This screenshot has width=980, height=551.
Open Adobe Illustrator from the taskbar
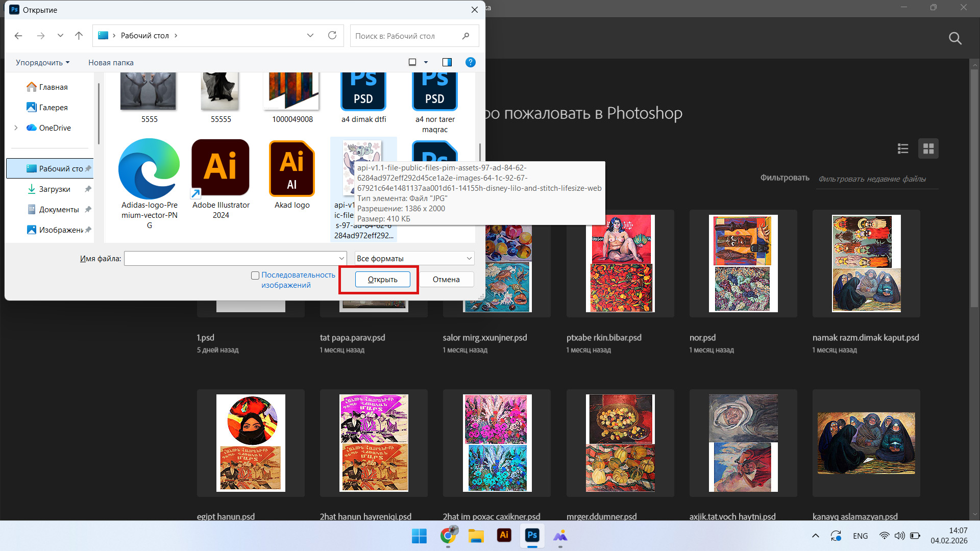coord(504,535)
